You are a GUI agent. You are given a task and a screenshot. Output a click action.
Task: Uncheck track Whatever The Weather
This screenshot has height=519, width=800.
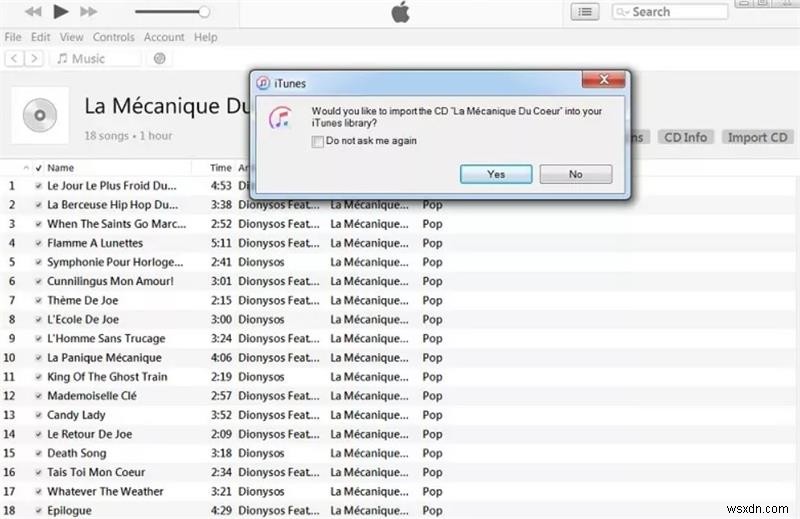38,492
